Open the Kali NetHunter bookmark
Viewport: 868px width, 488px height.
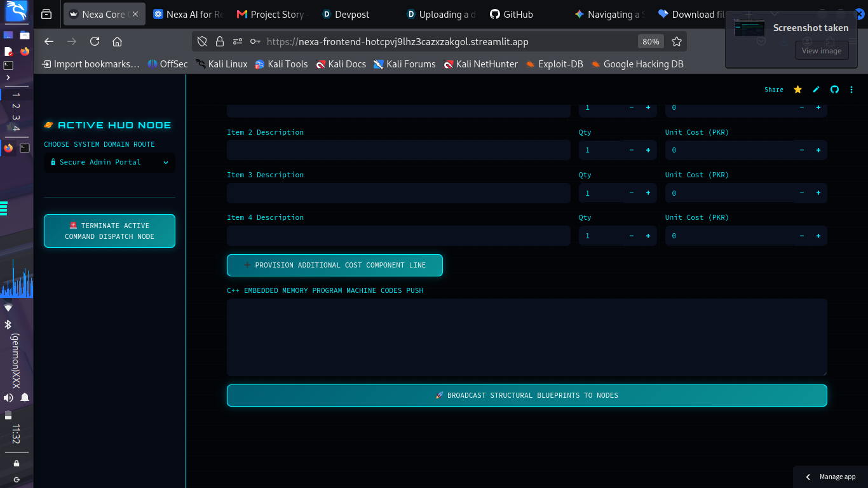480,64
